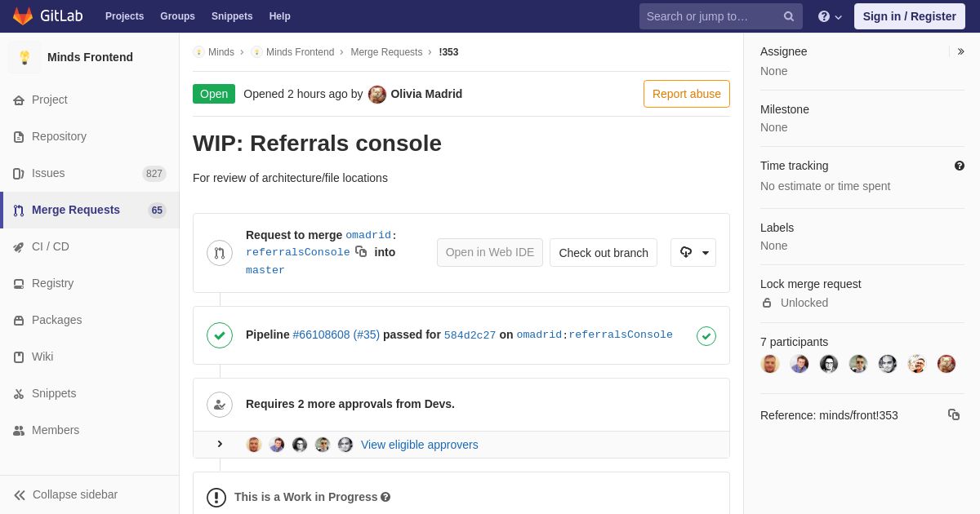This screenshot has width=980, height=514.
Task: Click the Open in Web IDE button
Action: pyautogui.click(x=490, y=253)
